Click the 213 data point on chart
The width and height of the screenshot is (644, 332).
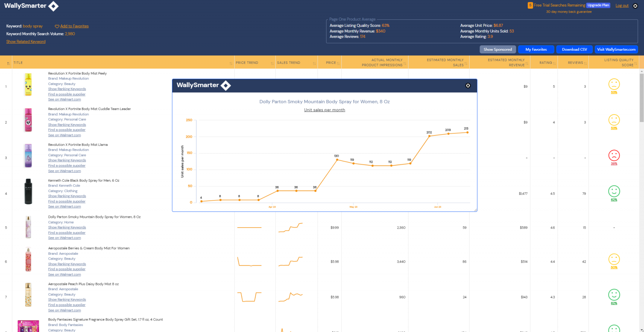pyautogui.click(x=467, y=132)
